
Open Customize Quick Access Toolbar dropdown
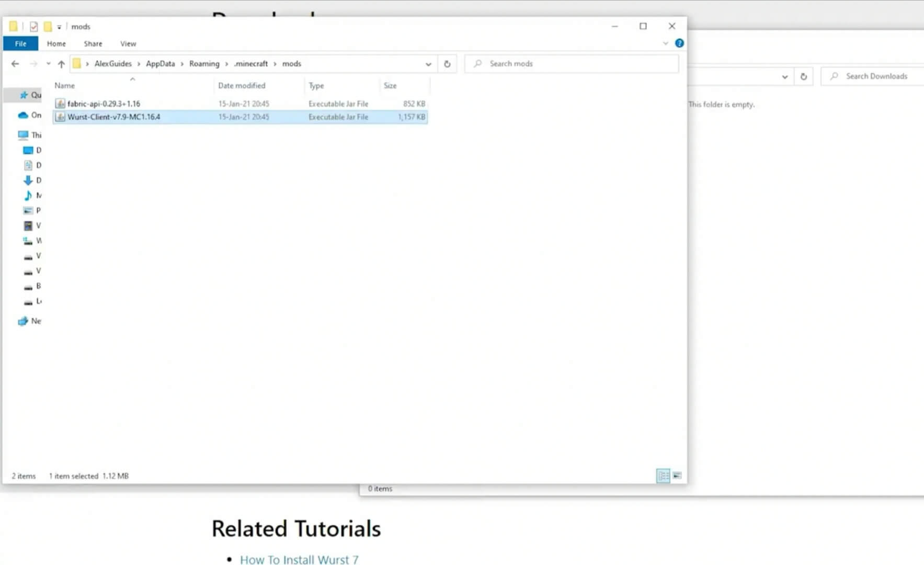coord(59,27)
